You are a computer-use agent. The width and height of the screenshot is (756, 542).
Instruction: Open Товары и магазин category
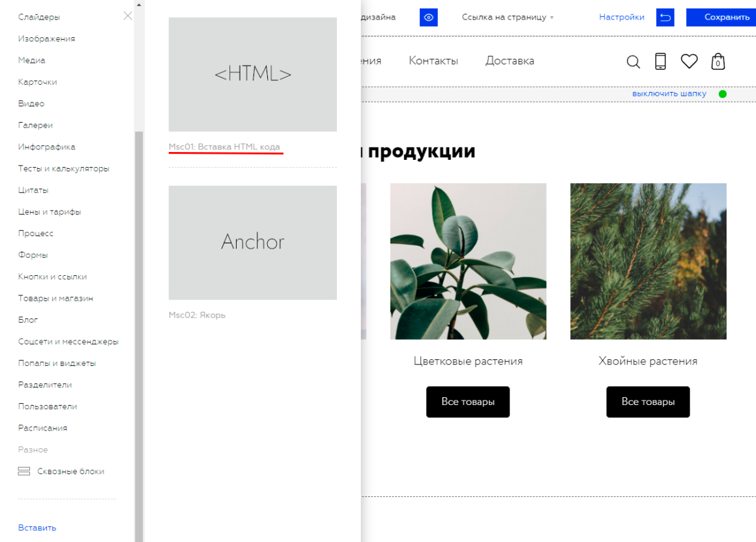55,298
